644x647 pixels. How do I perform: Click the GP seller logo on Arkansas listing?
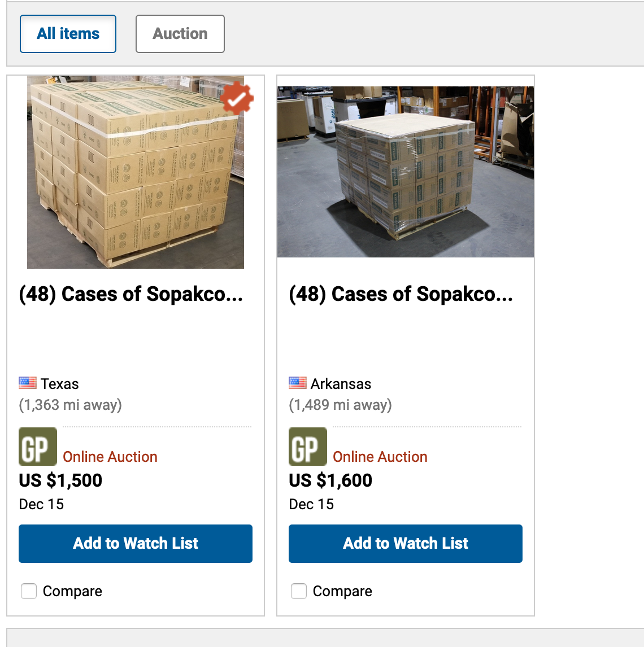[x=308, y=447]
